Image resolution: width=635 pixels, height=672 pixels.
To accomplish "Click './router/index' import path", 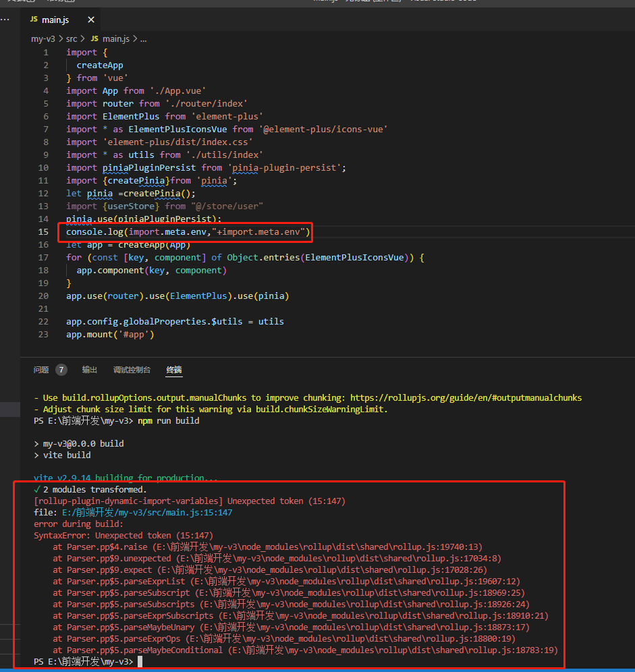I will [206, 104].
